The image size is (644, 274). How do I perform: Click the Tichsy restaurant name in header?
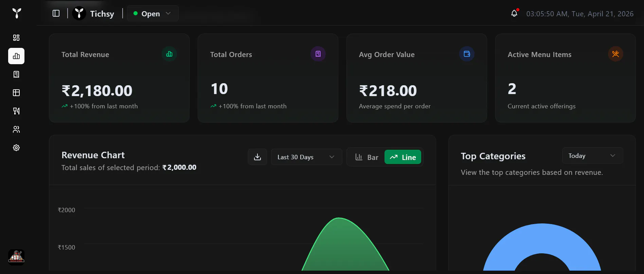pyautogui.click(x=102, y=14)
